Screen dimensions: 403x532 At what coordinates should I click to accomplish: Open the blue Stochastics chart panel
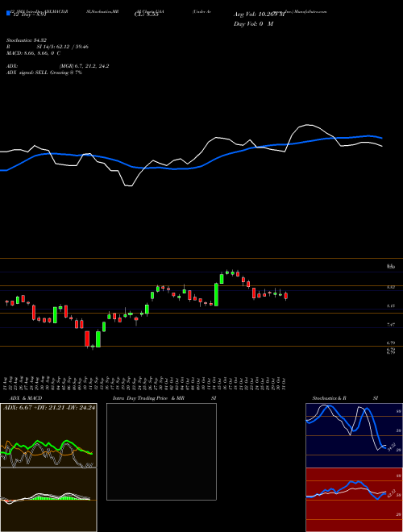(x=354, y=435)
